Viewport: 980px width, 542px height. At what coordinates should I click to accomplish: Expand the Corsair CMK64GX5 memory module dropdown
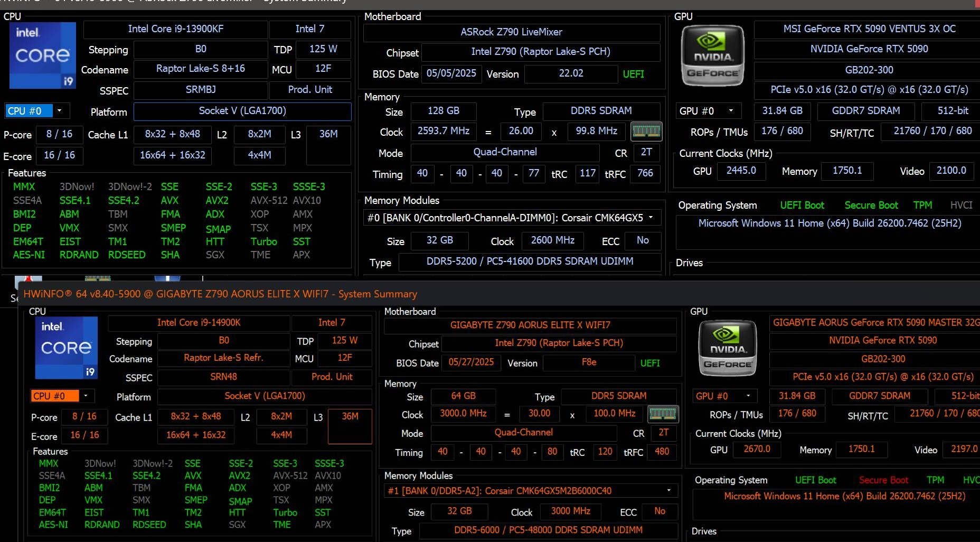[x=651, y=218]
